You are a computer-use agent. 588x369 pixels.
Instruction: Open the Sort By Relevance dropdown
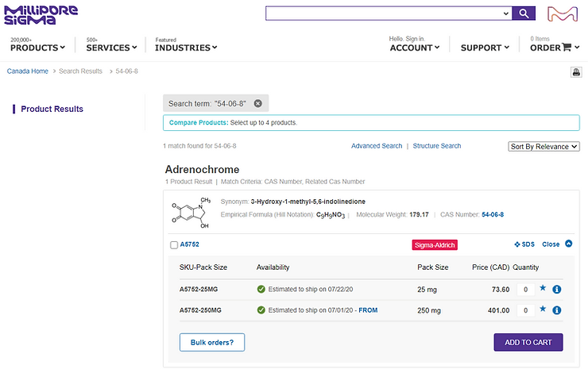[x=544, y=146]
